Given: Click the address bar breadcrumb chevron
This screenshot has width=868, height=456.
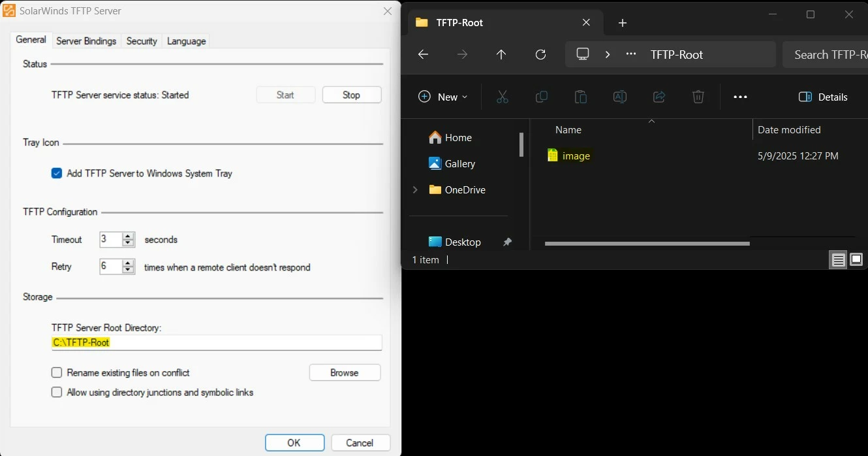Looking at the screenshot, I should point(608,54).
